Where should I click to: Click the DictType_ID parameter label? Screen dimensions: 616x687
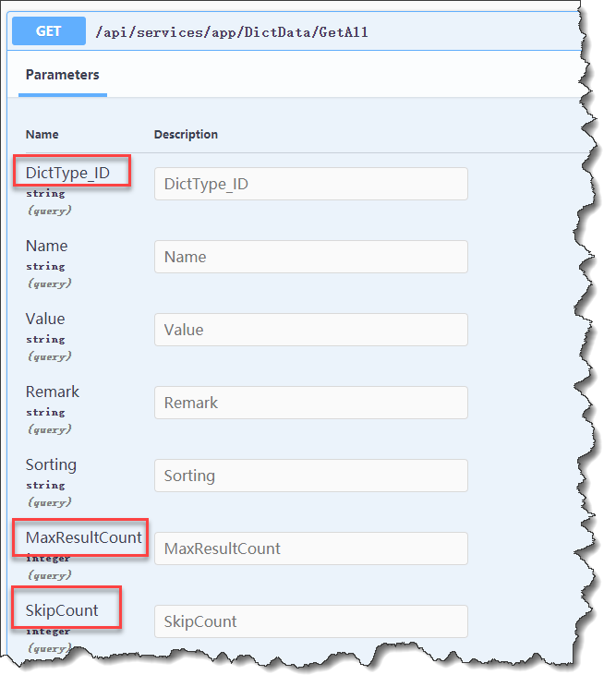coord(68,173)
